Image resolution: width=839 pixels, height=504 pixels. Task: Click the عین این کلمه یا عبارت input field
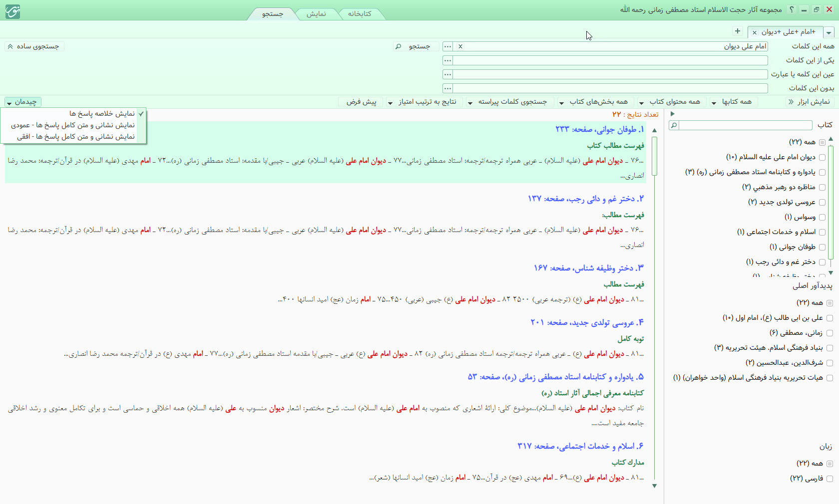(610, 74)
